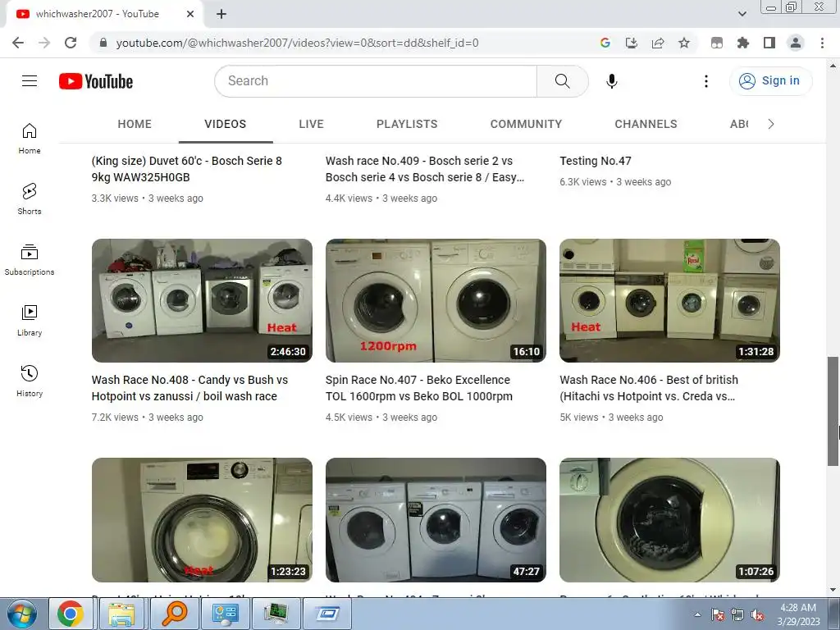Open Chrome extensions puzzle icon
This screenshot has height=630, width=840.
click(742, 43)
